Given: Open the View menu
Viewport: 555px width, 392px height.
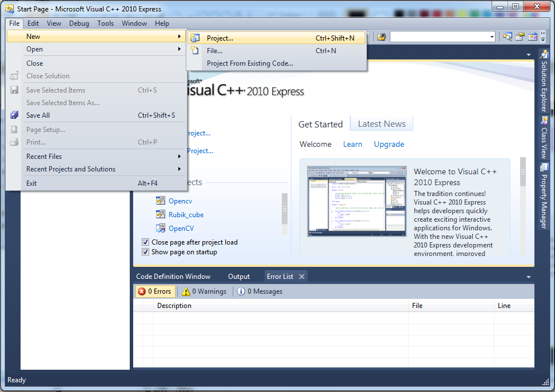Looking at the screenshot, I should (54, 23).
